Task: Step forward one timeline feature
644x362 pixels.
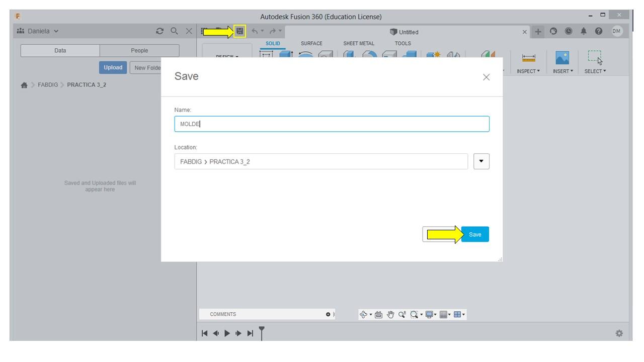Action: click(237, 333)
